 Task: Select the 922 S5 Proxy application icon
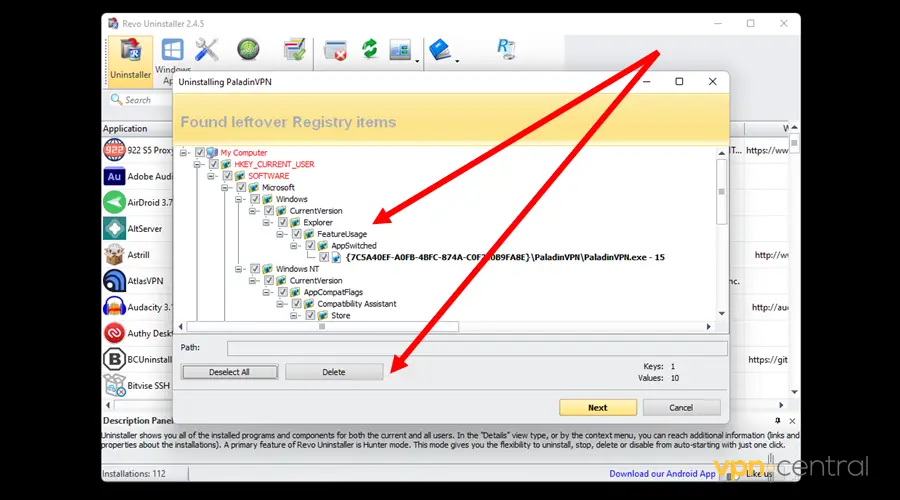(114, 150)
